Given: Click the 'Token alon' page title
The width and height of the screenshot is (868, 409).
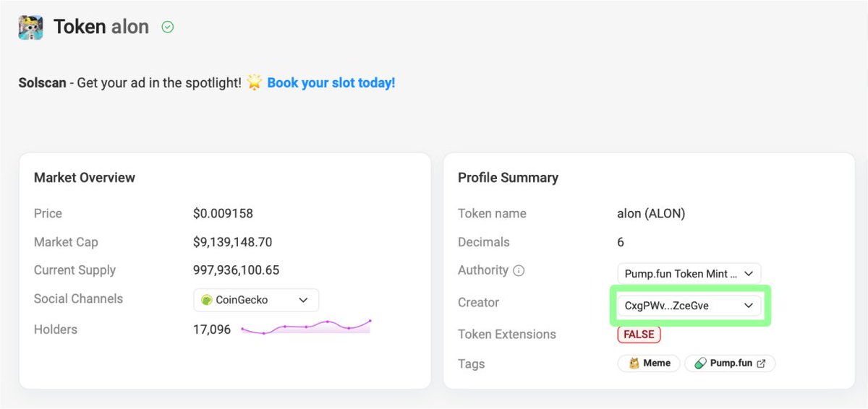Looking at the screenshot, I should click(x=101, y=27).
